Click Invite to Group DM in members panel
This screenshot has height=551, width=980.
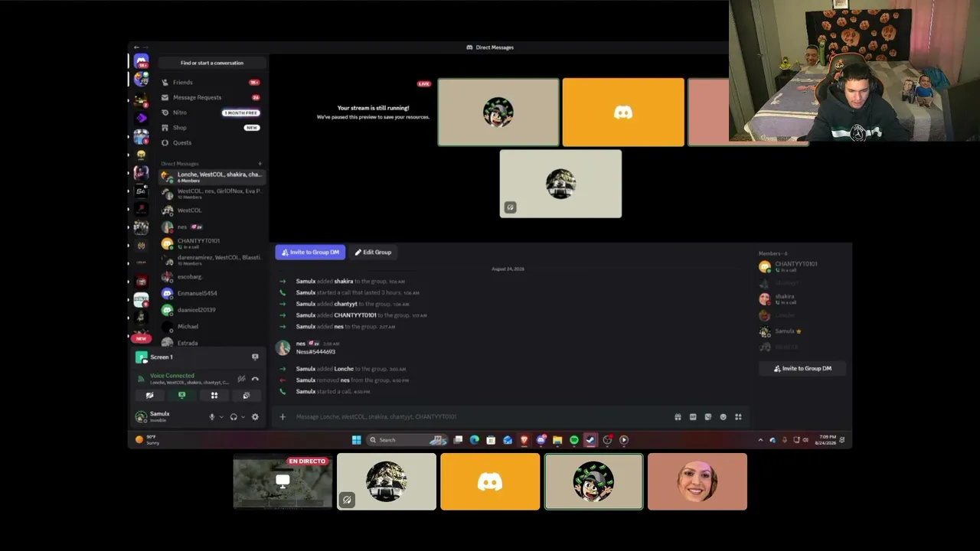[802, 368]
